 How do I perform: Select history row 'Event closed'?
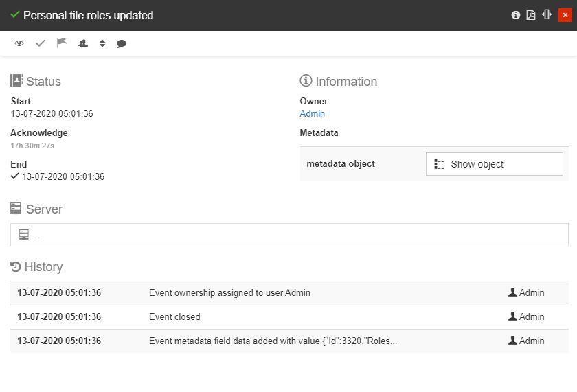[x=289, y=317]
